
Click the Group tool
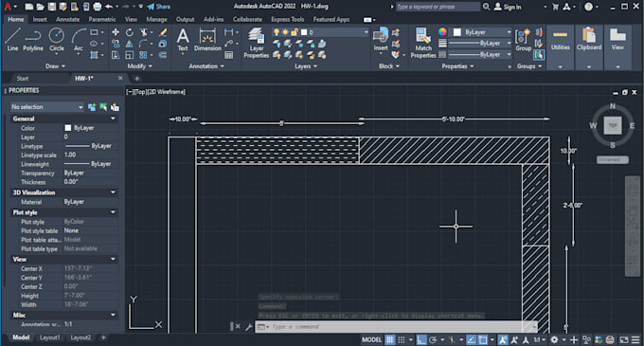523,40
